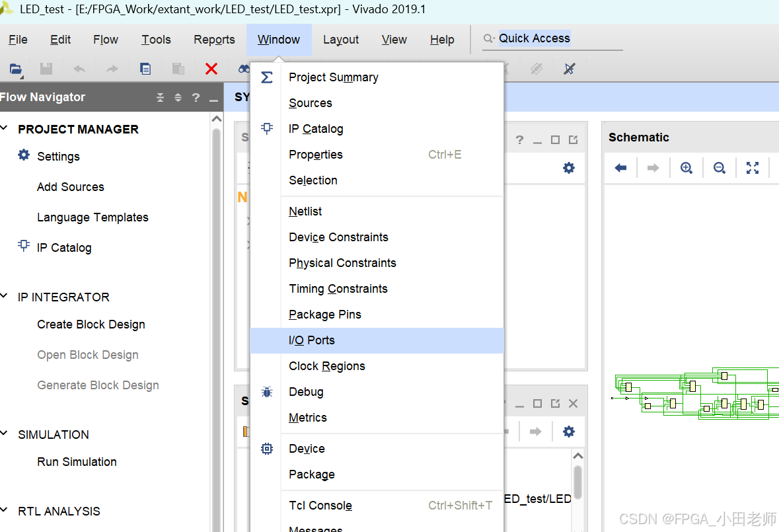Open the Edit menu
779x532 pixels.
[60, 40]
